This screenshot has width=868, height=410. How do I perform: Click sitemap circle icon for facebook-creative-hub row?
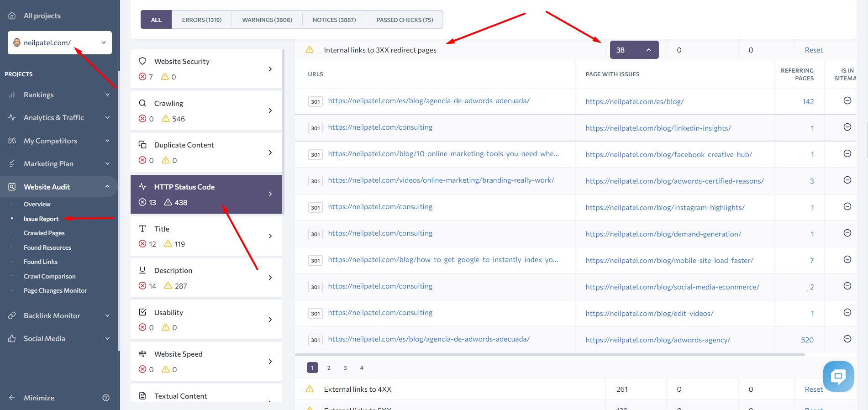pyautogui.click(x=847, y=153)
